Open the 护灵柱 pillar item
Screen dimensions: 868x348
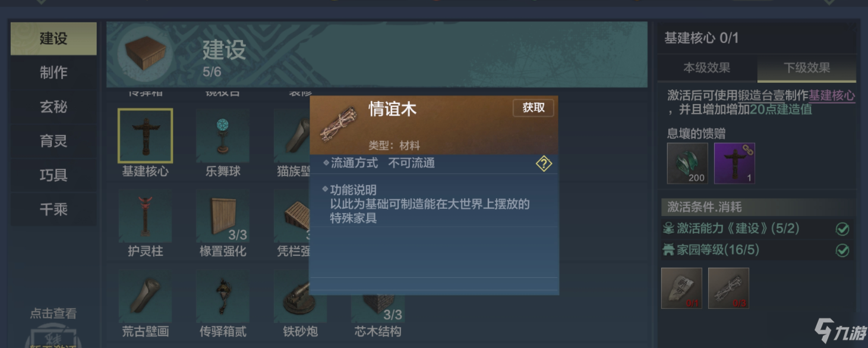(145, 216)
